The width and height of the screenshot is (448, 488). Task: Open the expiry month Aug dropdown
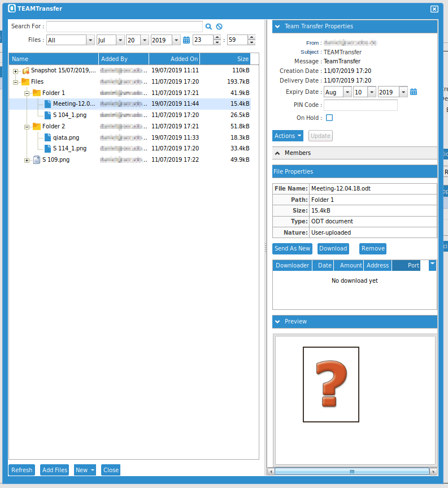347,92
